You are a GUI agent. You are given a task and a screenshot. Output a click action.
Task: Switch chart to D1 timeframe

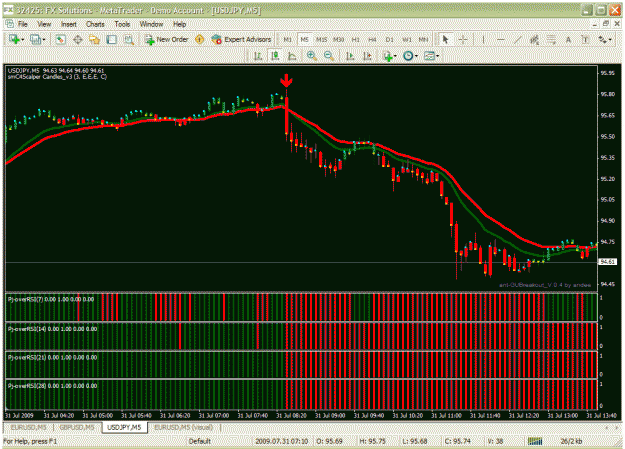389,39
